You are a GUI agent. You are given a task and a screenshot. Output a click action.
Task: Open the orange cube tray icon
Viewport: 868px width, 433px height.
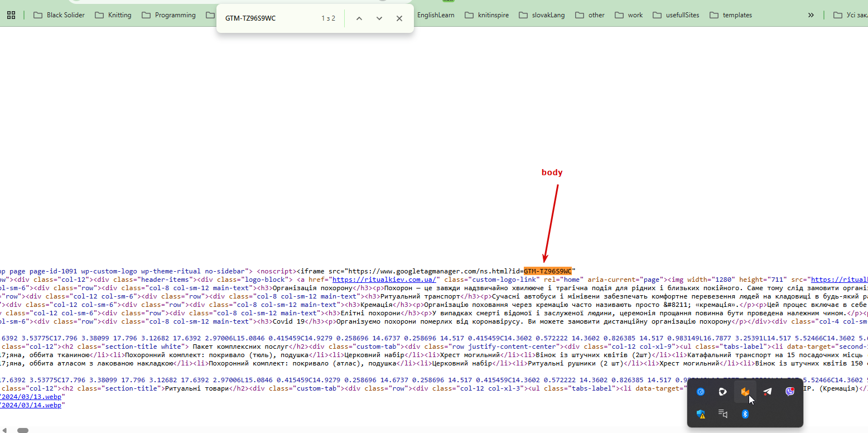tap(745, 392)
